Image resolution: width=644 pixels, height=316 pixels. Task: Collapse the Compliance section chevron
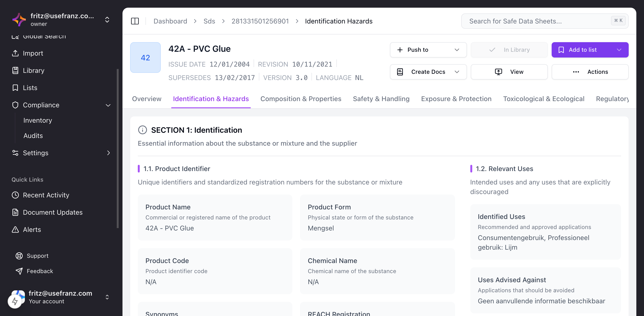pos(108,105)
